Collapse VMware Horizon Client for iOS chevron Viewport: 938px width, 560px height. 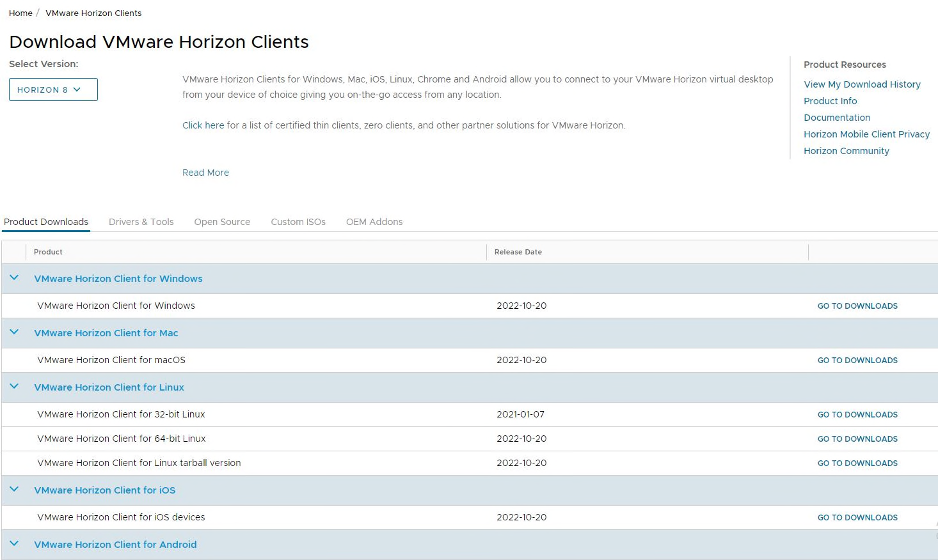pyautogui.click(x=14, y=490)
